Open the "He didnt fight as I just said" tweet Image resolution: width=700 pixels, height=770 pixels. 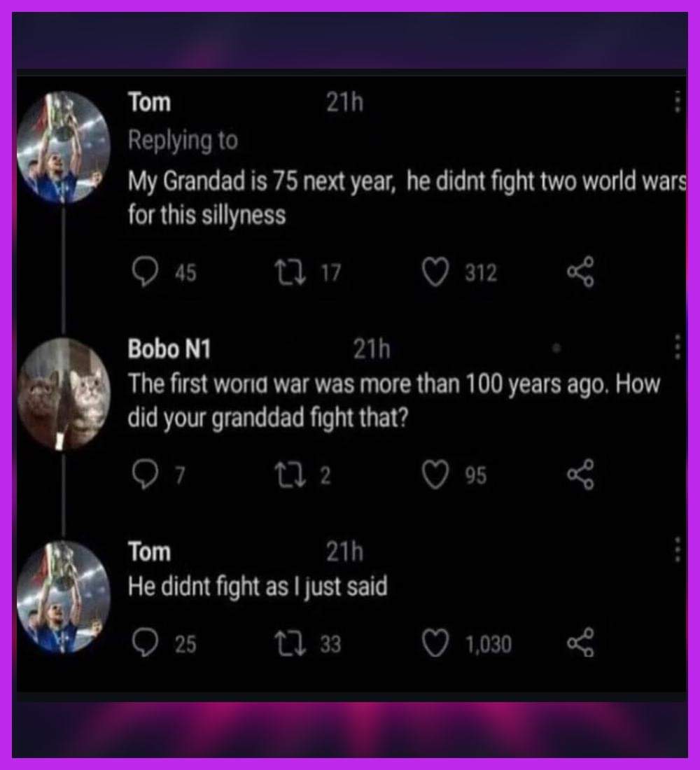tap(257, 587)
